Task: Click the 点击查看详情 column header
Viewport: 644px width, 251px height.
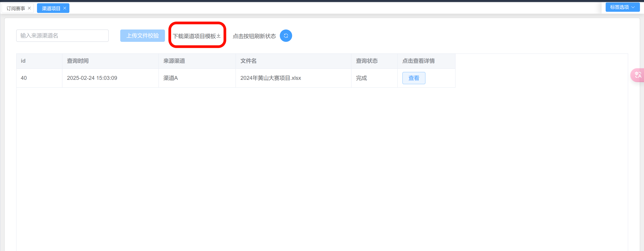Action: [418, 61]
